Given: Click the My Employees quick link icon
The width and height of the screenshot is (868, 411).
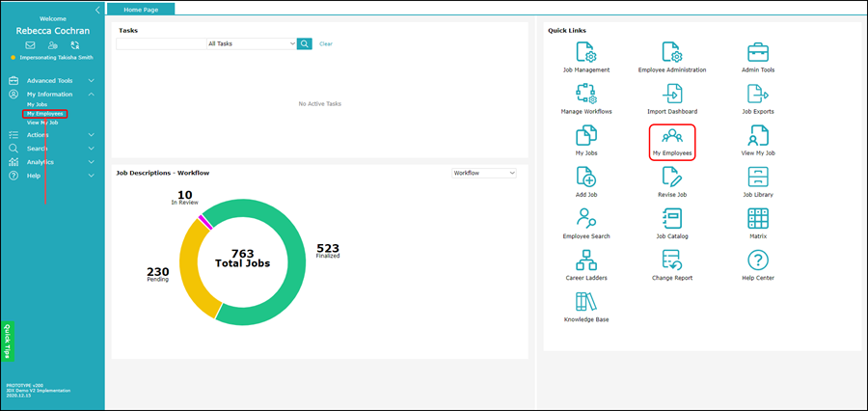Looking at the screenshot, I should point(672,137).
